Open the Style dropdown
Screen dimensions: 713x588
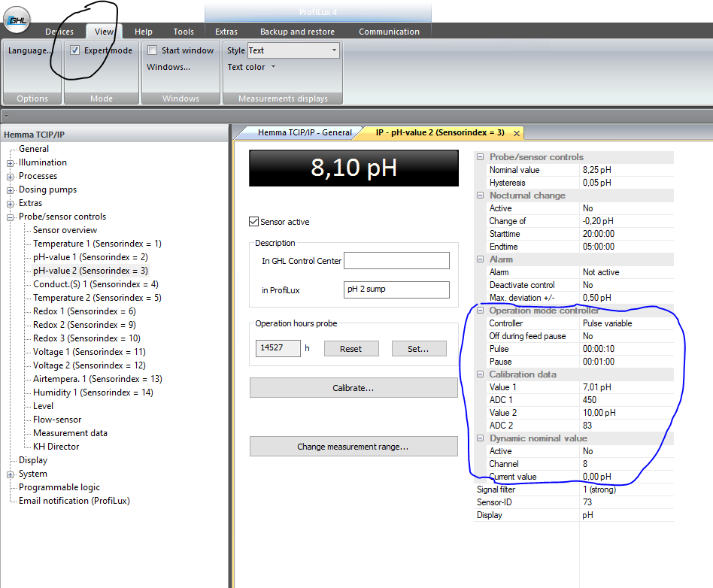coord(334,50)
